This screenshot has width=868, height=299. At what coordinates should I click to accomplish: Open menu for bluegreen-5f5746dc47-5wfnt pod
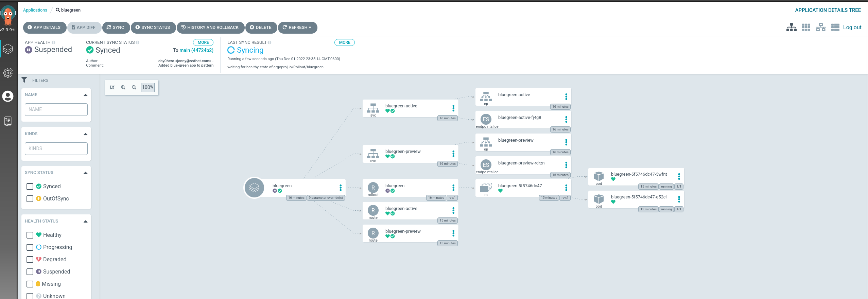679,176
